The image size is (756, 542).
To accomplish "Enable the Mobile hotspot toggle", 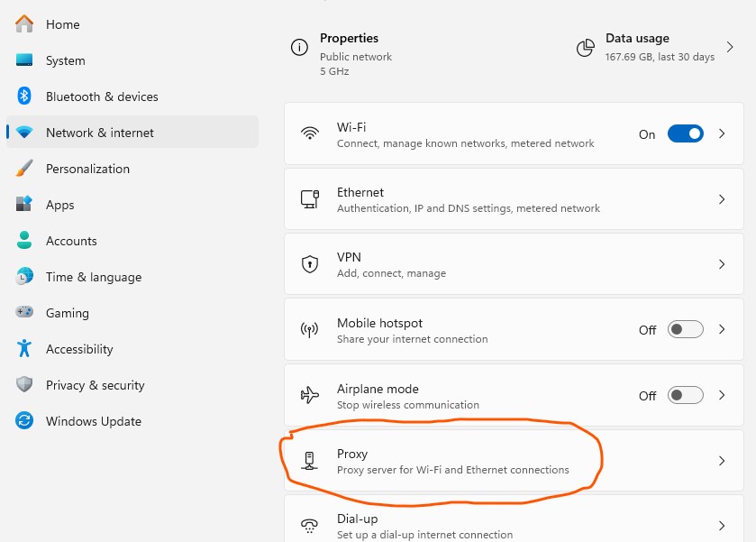I will (685, 330).
